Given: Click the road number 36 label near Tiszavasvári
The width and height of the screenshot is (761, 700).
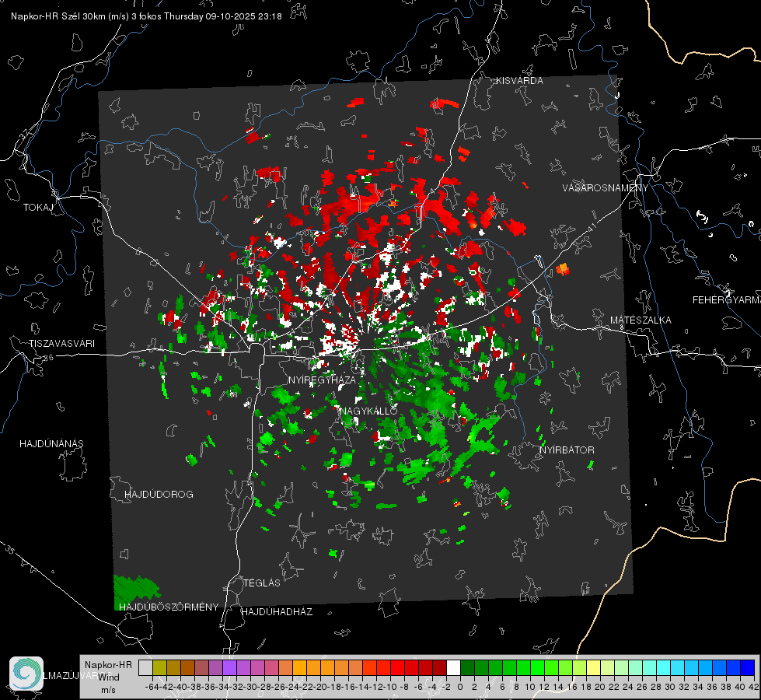Looking at the screenshot, I should coord(48,358).
